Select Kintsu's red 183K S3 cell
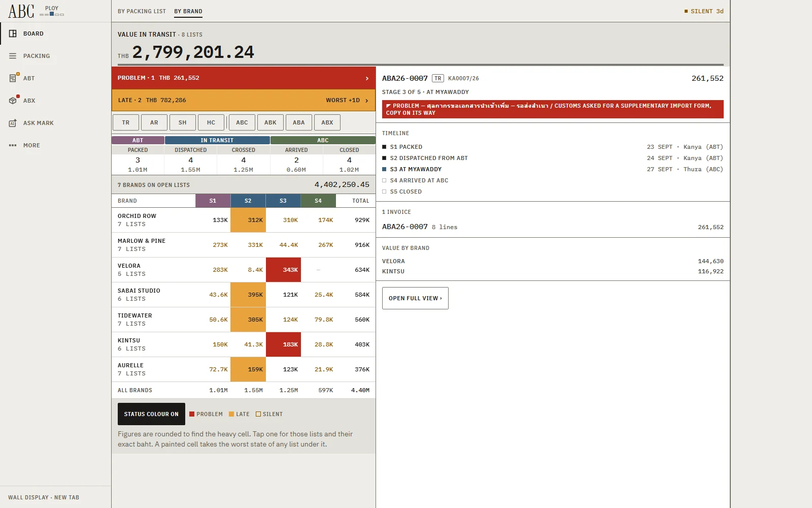 click(x=283, y=344)
